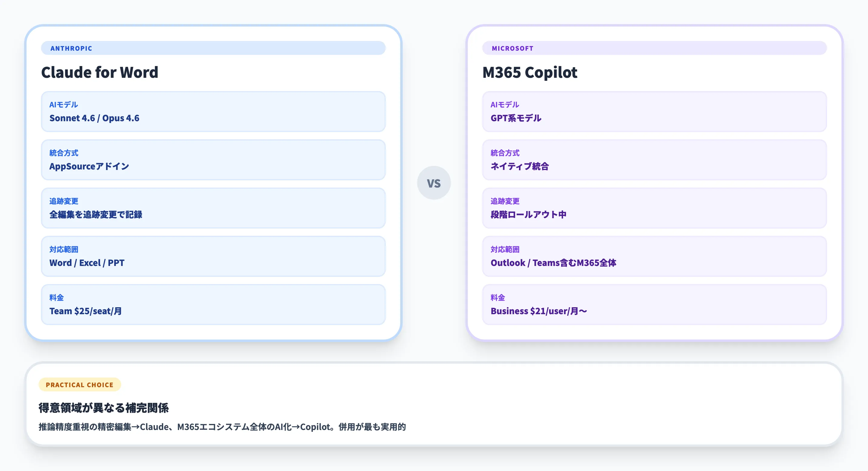Select the Claude for Word heading
The width and height of the screenshot is (868, 471).
100,72
